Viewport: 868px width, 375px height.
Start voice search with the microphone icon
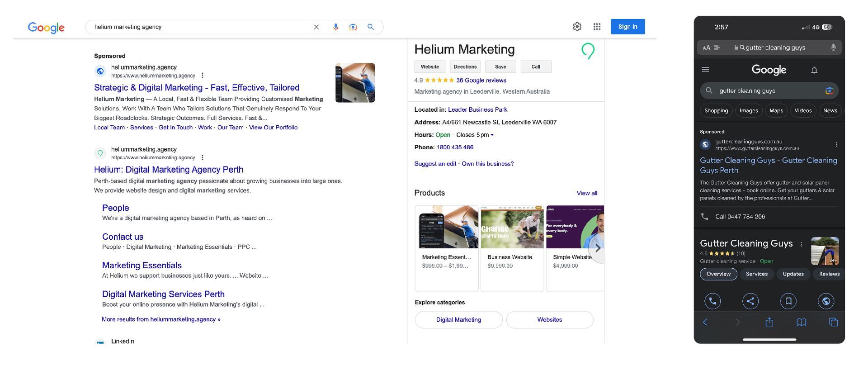click(335, 27)
